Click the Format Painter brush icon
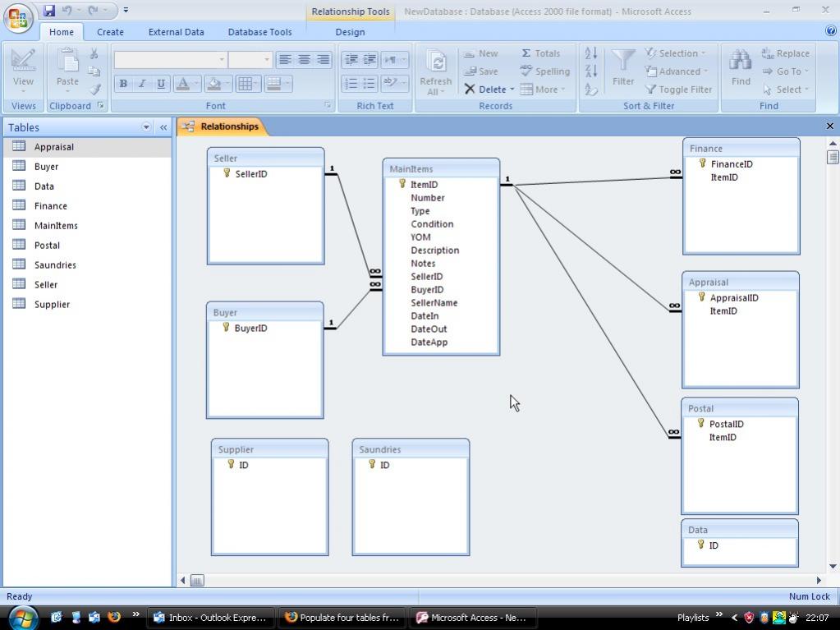The image size is (840, 630). pyautogui.click(x=94, y=90)
